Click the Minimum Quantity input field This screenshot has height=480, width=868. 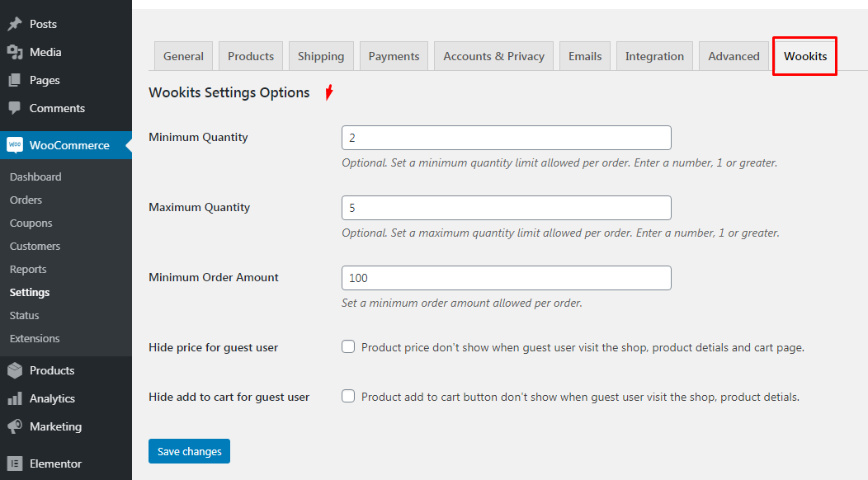(506, 138)
